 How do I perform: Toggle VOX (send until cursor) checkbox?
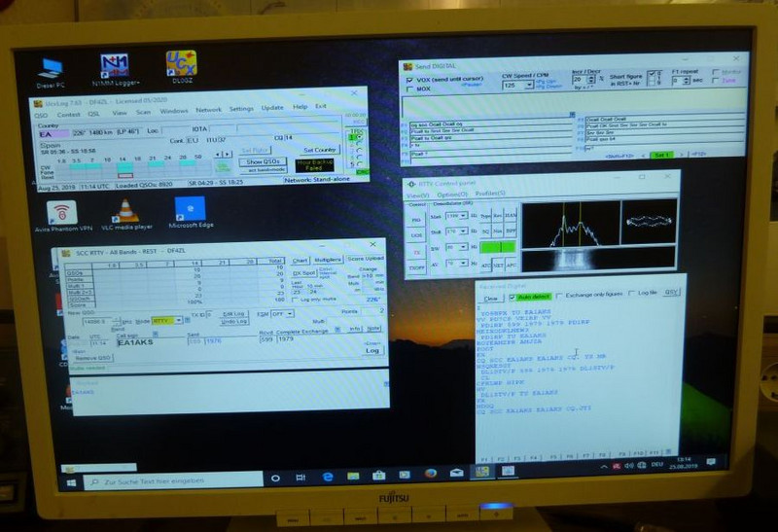point(409,80)
